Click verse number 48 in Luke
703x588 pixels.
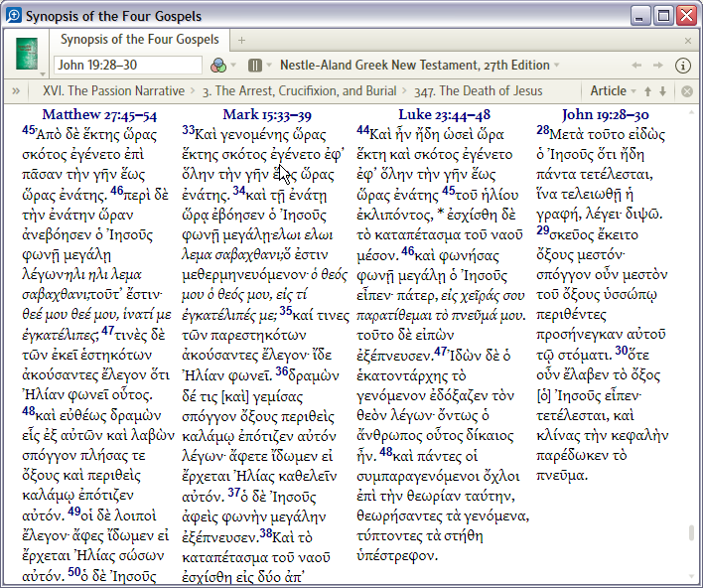tap(386, 452)
